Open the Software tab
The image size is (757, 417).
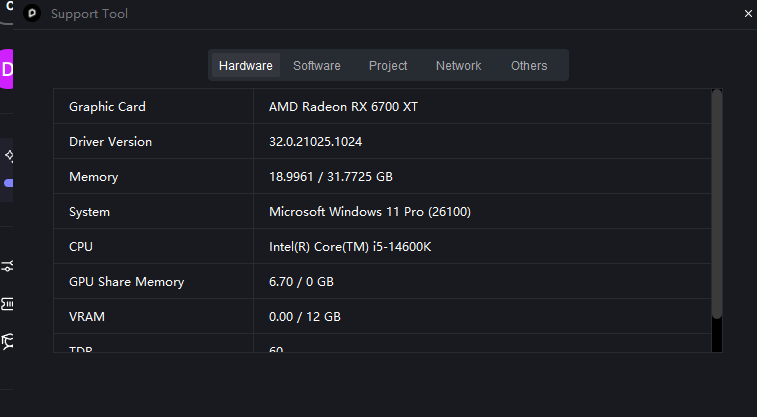[x=317, y=66]
